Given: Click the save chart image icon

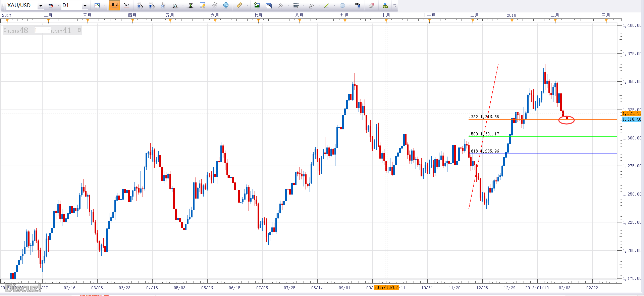Looking at the screenshot, I should [x=257, y=5].
